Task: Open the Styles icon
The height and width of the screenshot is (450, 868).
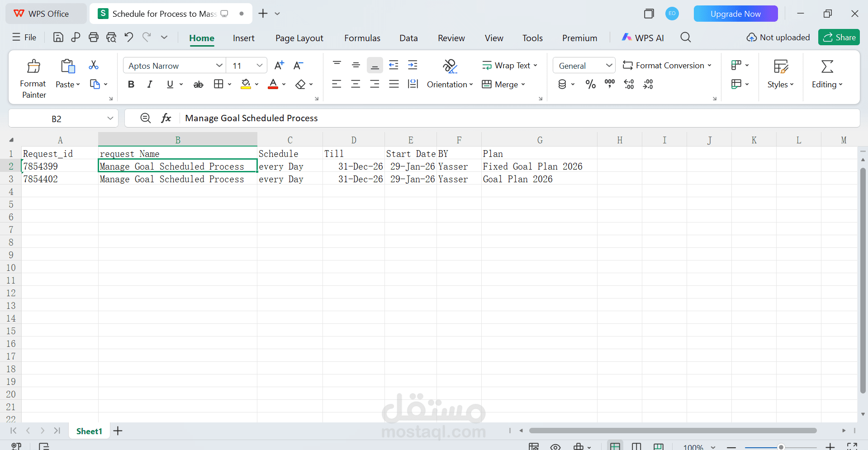Action: (x=781, y=66)
